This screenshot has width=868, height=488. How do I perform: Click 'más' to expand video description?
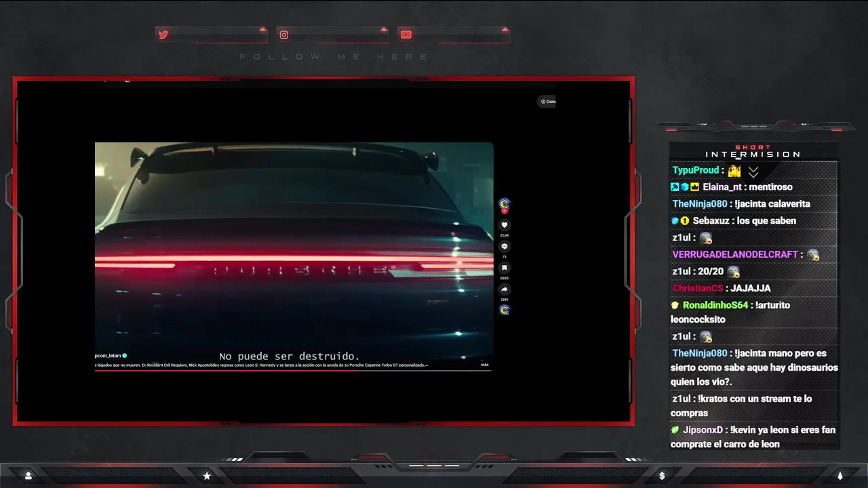(x=485, y=365)
